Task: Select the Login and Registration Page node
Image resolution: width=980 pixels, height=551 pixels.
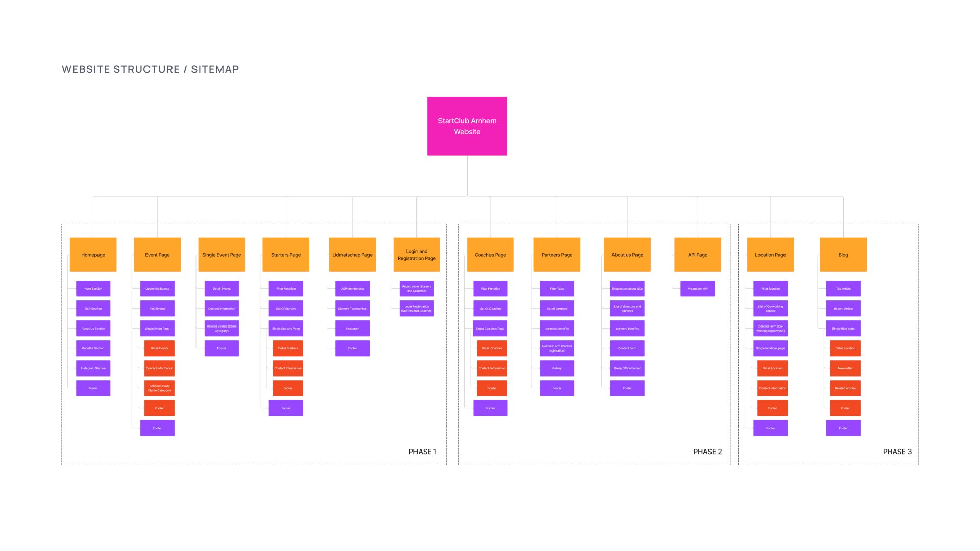Action: [416, 255]
